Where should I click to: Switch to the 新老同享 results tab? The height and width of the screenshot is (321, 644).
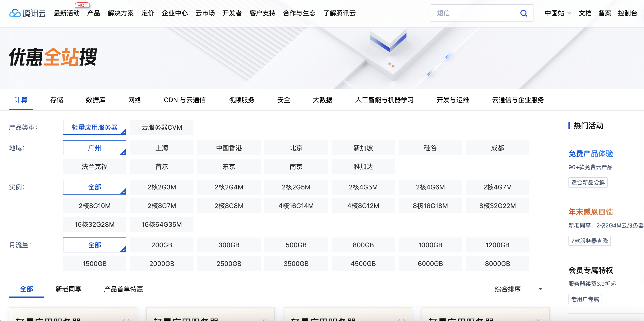(x=69, y=289)
